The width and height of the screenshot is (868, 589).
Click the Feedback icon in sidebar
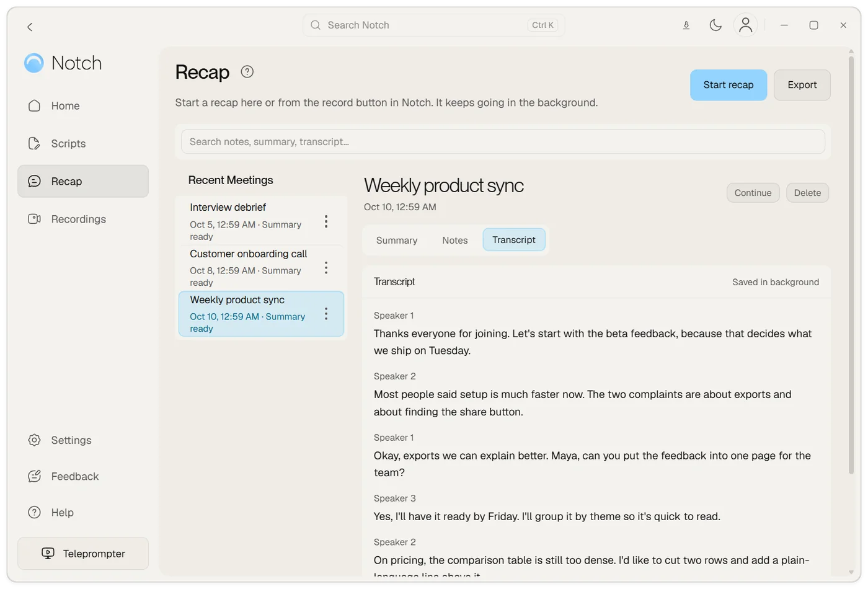(x=35, y=476)
